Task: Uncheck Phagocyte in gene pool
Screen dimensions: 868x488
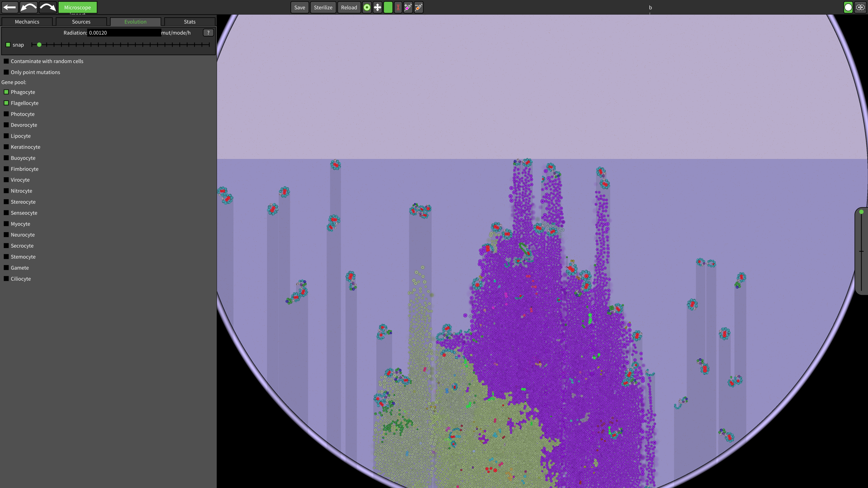Action: [x=6, y=92]
